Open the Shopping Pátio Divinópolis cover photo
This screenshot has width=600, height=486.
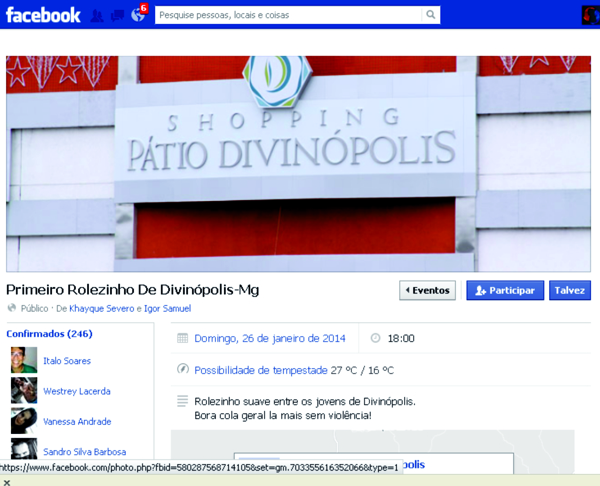(298, 164)
